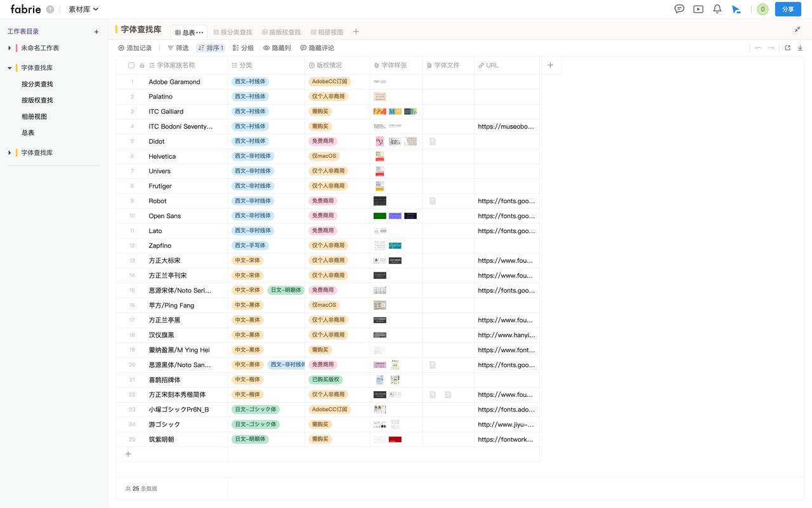Image resolution: width=812 pixels, height=508 pixels.
Task: Open Robot font file attachment icon
Action: tap(433, 201)
